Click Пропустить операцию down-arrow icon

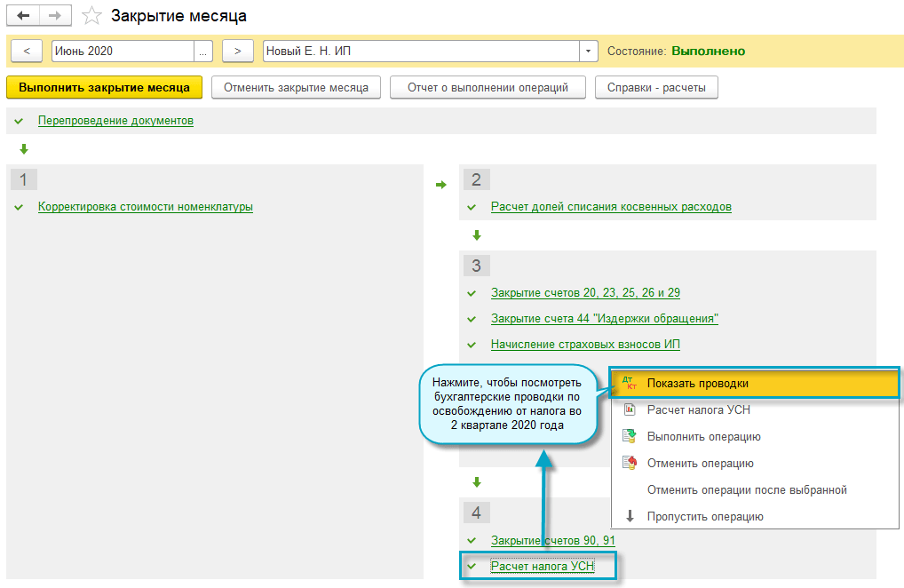tap(630, 517)
